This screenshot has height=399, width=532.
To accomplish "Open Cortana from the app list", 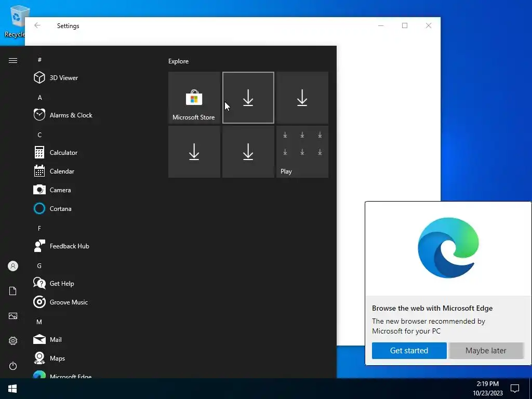I will 60,208.
